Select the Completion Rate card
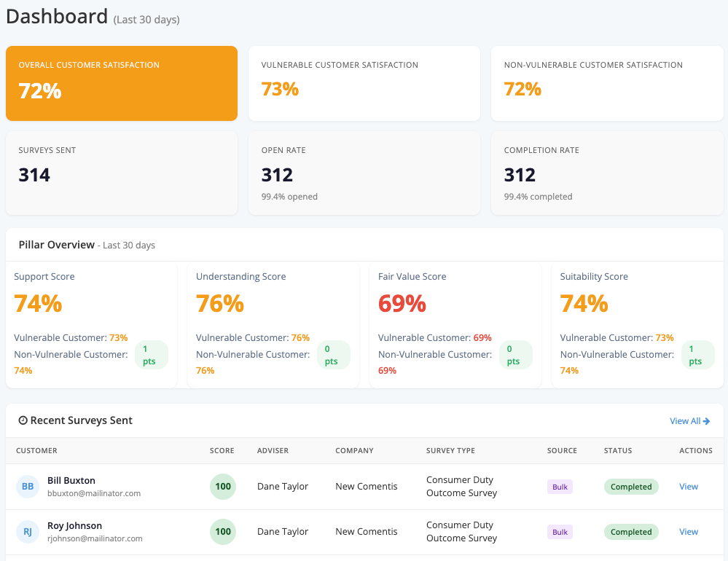728x561 pixels. [x=606, y=173]
